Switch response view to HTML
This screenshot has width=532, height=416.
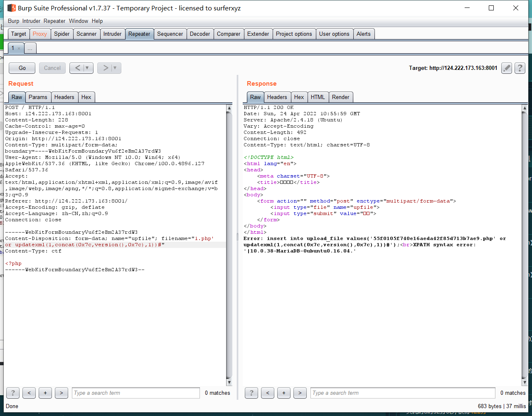click(x=318, y=97)
